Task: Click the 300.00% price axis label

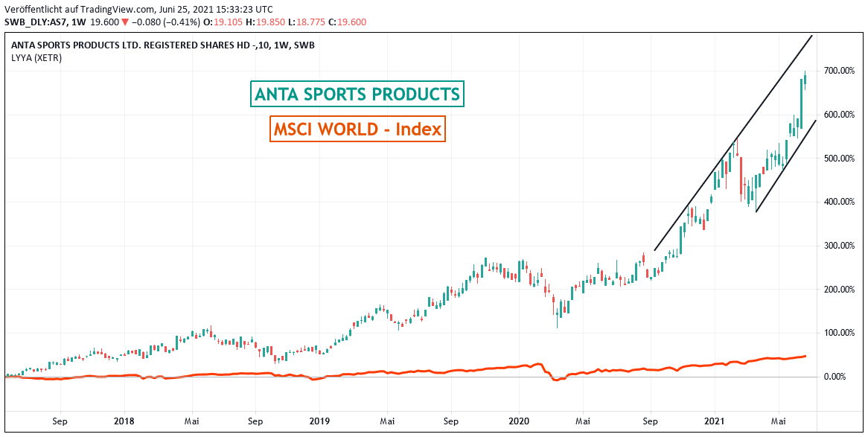Action: 839,246
